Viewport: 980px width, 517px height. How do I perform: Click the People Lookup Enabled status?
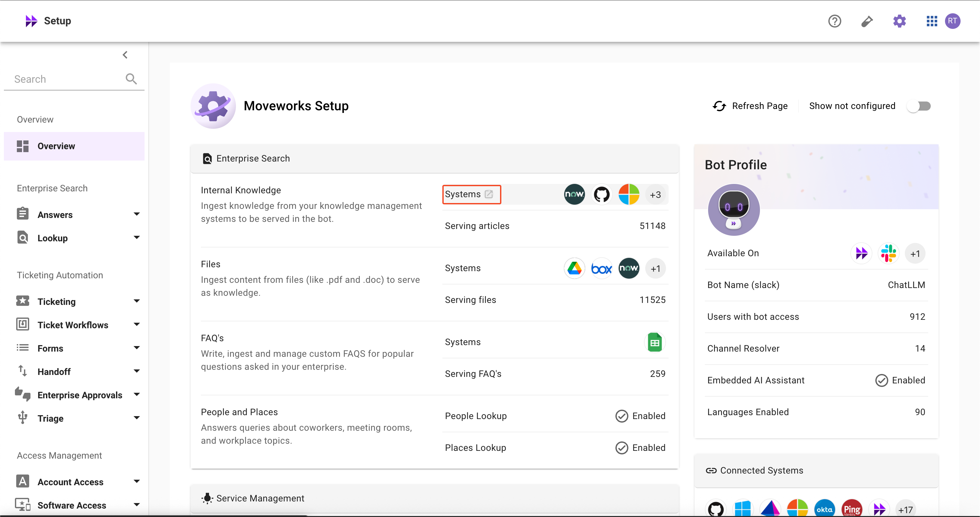(640, 416)
